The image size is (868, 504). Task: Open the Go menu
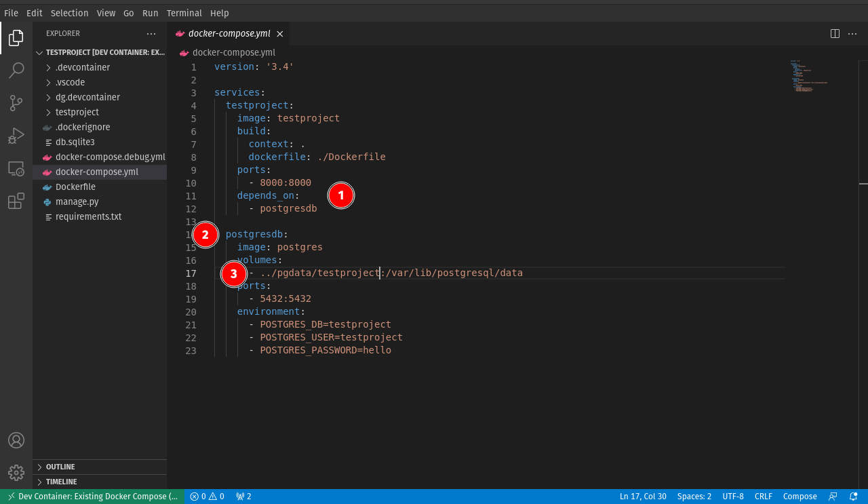tap(129, 13)
